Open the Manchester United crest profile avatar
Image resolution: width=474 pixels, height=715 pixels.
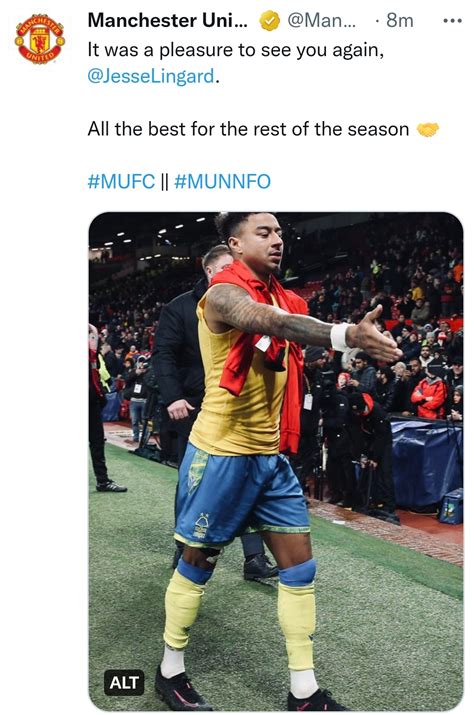(x=40, y=40)
